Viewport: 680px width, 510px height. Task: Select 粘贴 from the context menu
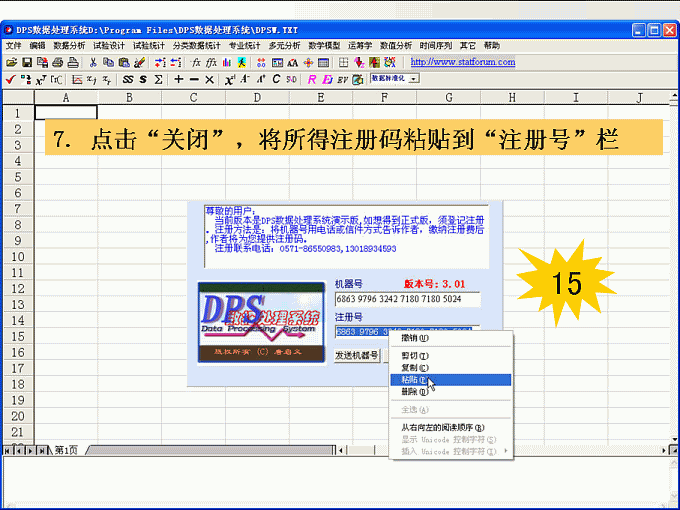[x=414, y=380]
